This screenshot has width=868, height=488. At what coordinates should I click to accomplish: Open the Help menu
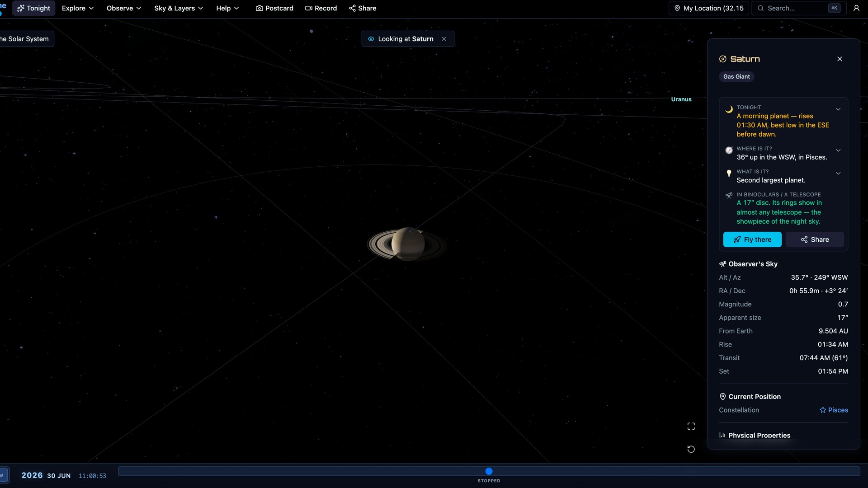(x=227, y=8)
